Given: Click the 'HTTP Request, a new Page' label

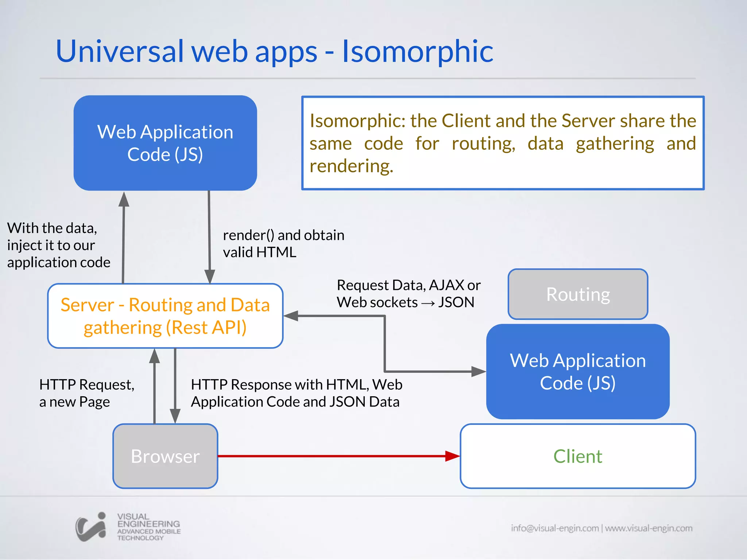Looking at the screenshot, I should (x=87, y=393).
